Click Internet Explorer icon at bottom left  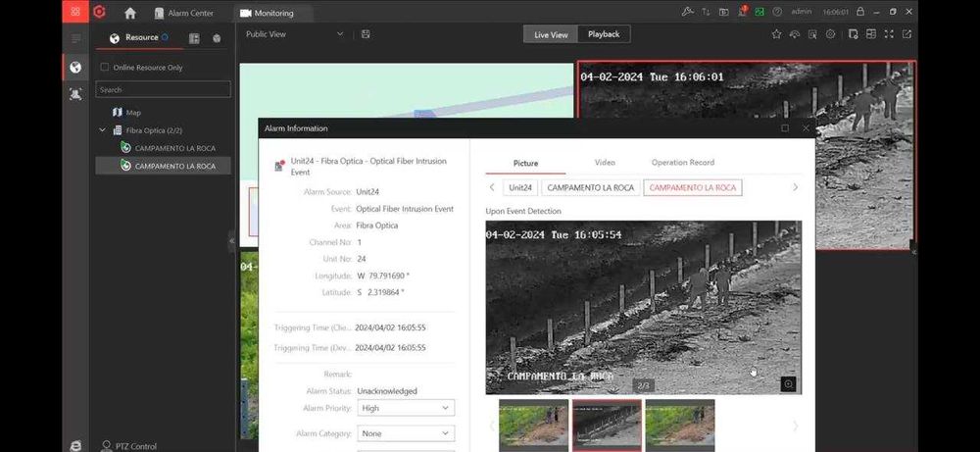[x=75, y=445]
